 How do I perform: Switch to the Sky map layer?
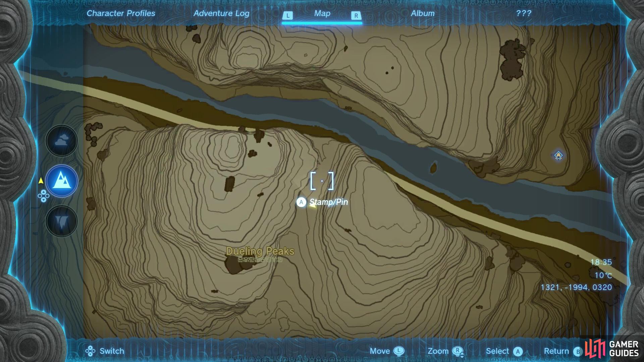pyautogui.click(x=62, y=141)
